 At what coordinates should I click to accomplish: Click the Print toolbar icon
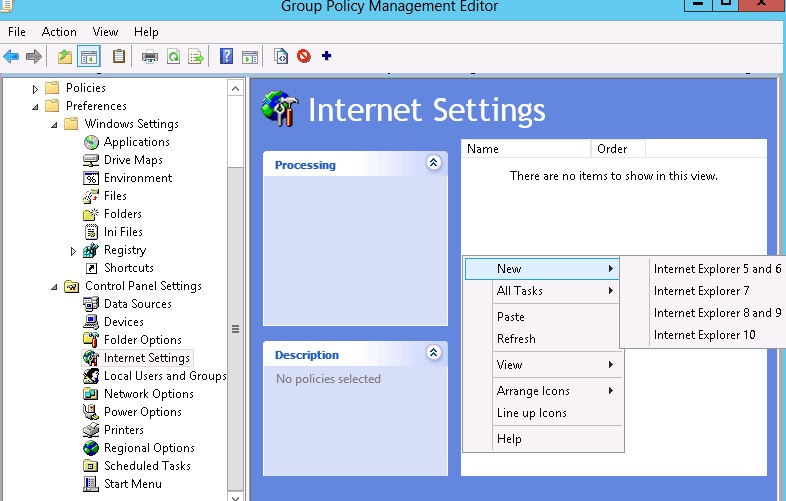(x=150, y=56)
